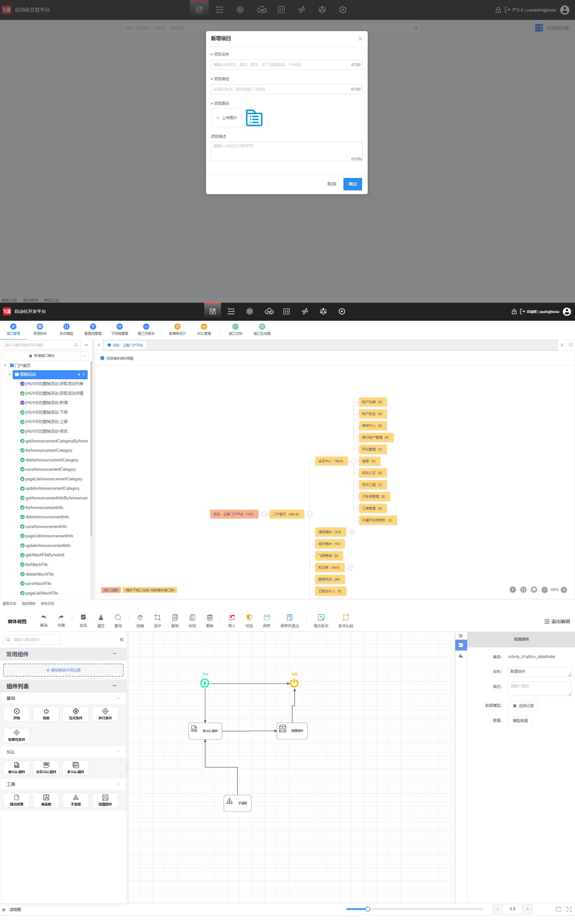Image resolution: width=575 pixels, height=924 pixels.
Task: Click the 导入 import icon
Action: point(232,617)
